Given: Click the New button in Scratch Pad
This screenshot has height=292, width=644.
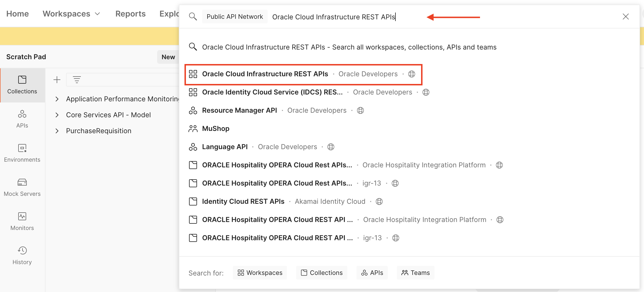Looking at the screenshot, I should (168, 57).
